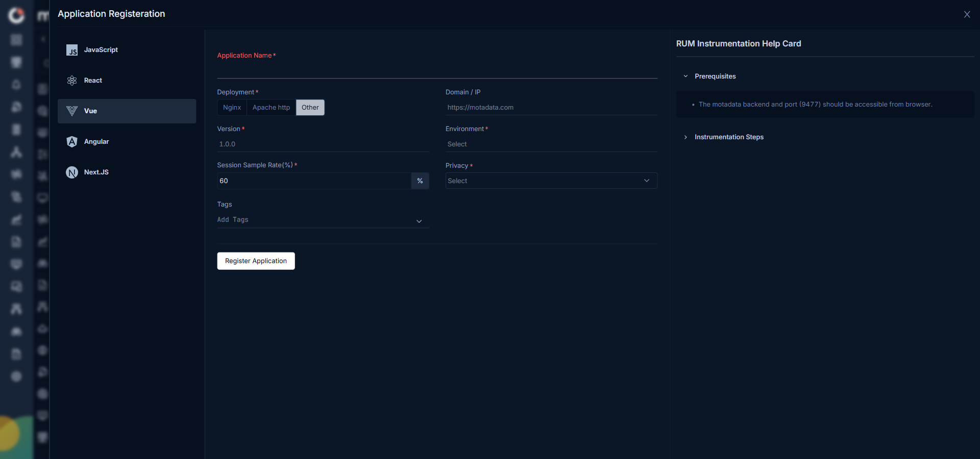Click the port 9477 prerequisite text
The height and width of the screenshot is (459, 980).
coord(815,105)
